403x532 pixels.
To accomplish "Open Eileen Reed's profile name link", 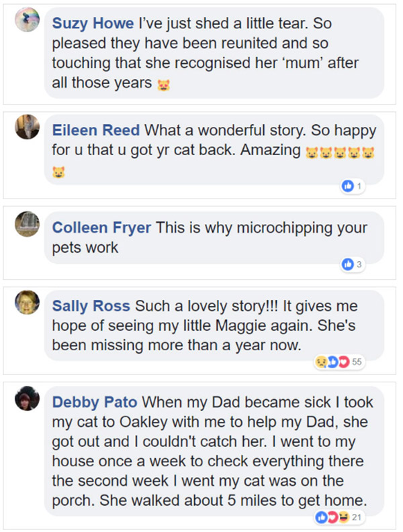I will (96, 130).
